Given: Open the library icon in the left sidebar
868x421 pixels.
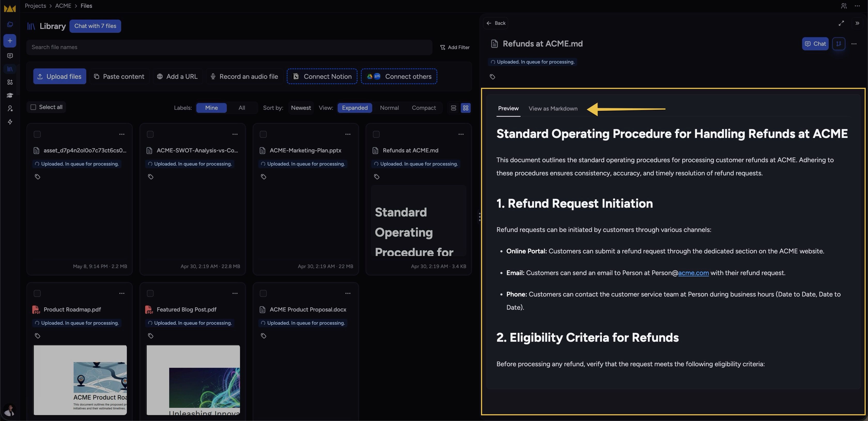Looking at the screenshot, I should (10, 69).
